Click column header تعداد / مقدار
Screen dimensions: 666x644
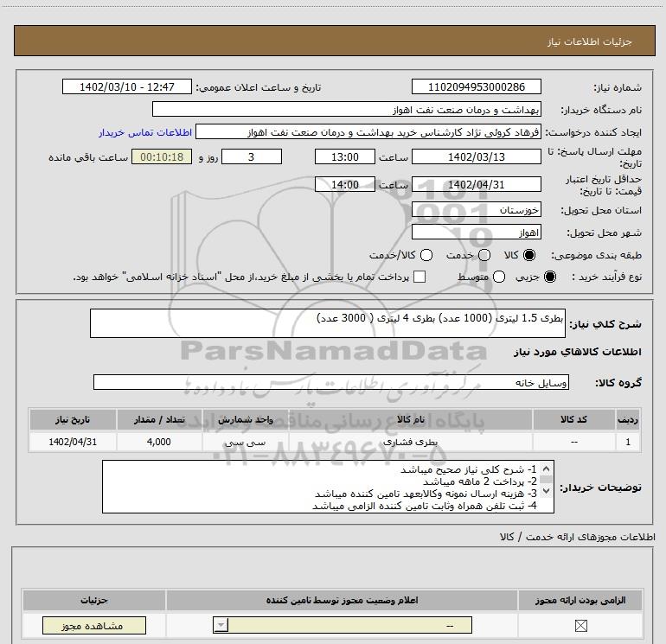pyautogui.click(x=159, y=419)
